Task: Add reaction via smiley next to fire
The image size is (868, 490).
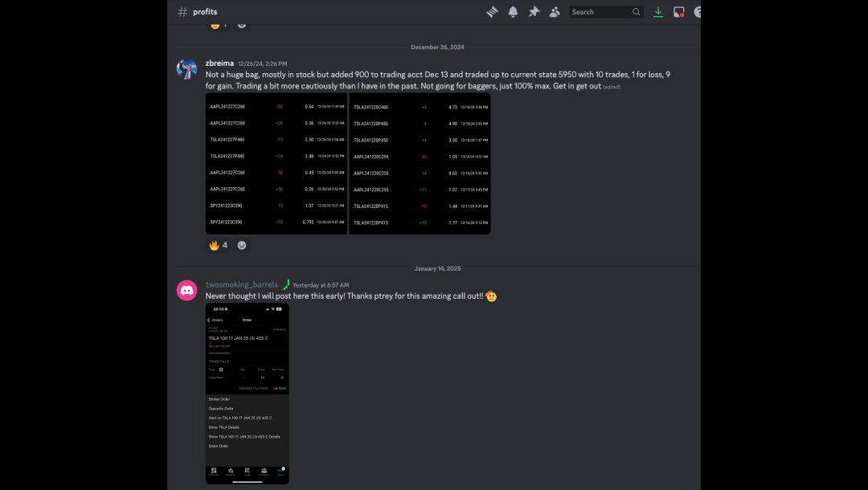Action: 242,245
